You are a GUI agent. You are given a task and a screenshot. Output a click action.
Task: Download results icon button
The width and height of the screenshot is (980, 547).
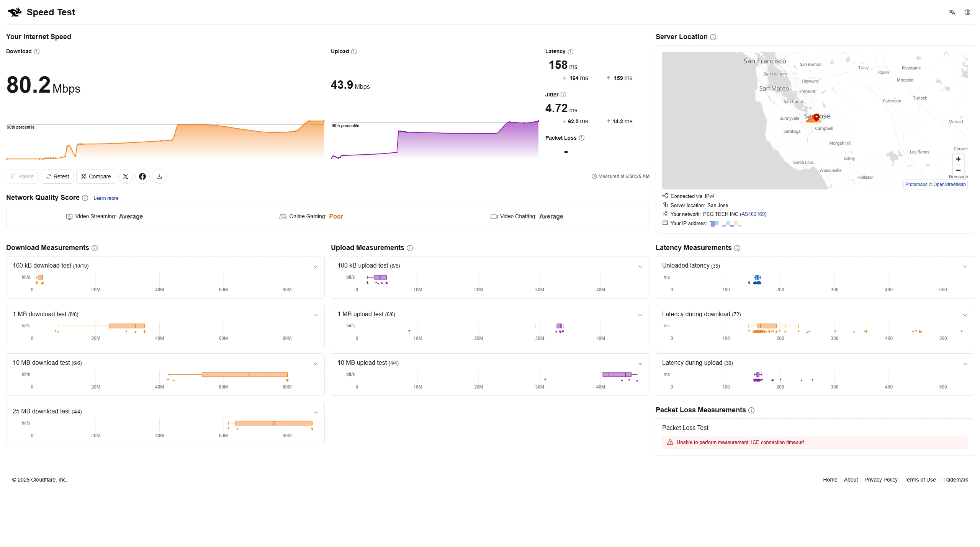(x=159, y=176)
